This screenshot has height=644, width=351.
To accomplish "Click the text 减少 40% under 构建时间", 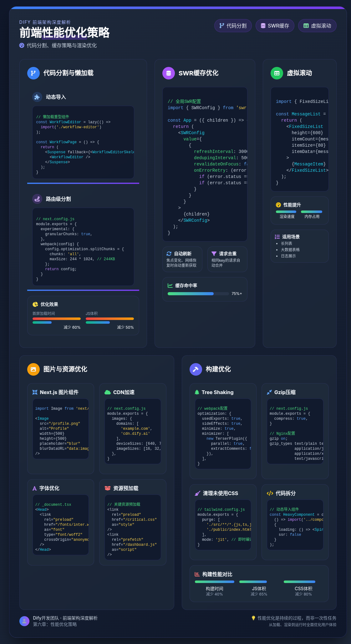I will coord(214,594).
